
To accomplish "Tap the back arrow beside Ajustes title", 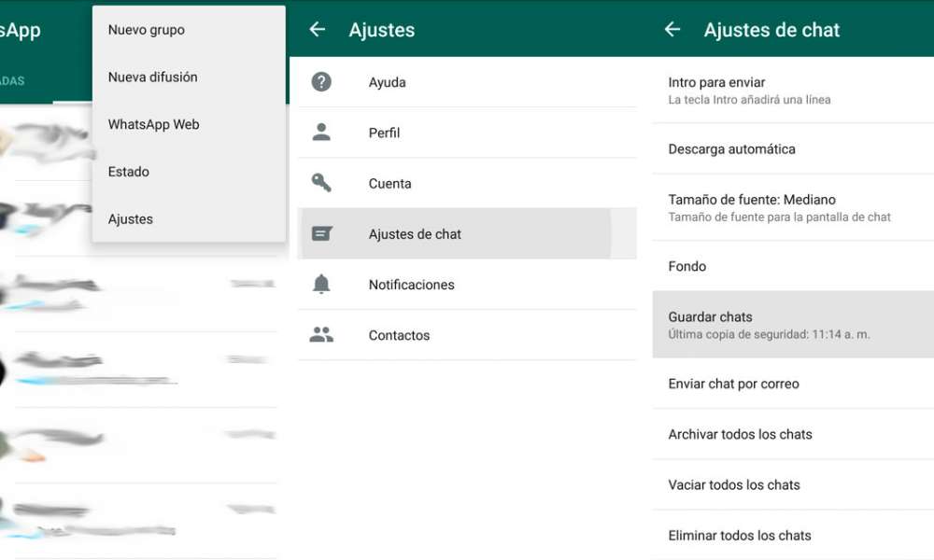I will [x=318, y=29].
